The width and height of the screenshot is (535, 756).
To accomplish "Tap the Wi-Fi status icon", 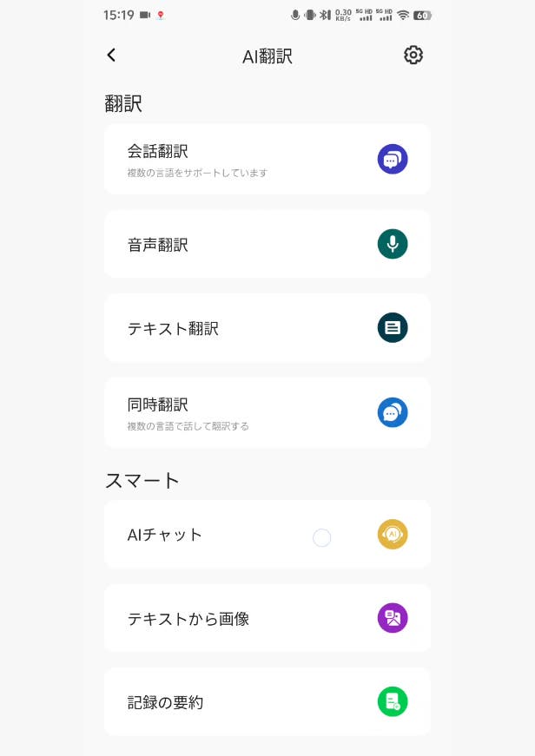I will [403, 15].
